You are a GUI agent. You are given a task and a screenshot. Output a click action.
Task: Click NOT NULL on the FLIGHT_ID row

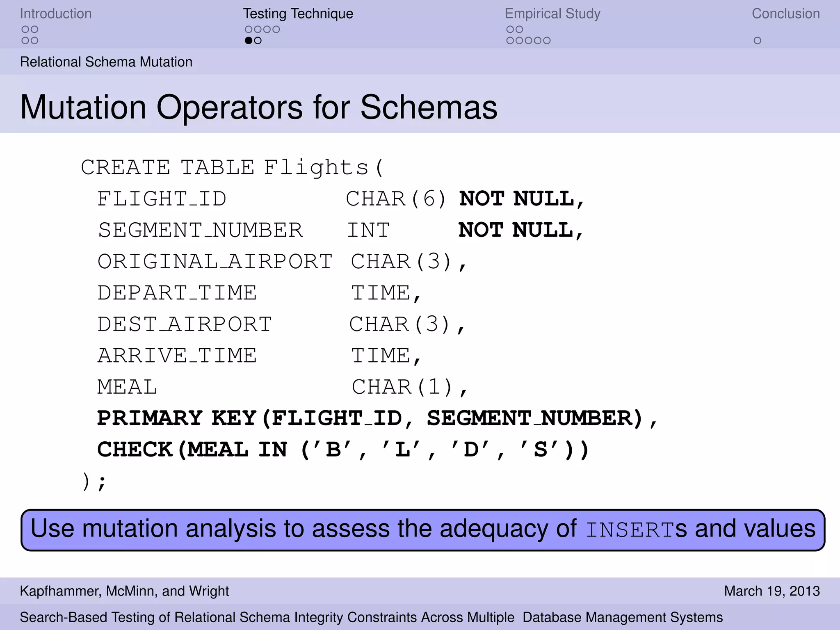(521, 199)
